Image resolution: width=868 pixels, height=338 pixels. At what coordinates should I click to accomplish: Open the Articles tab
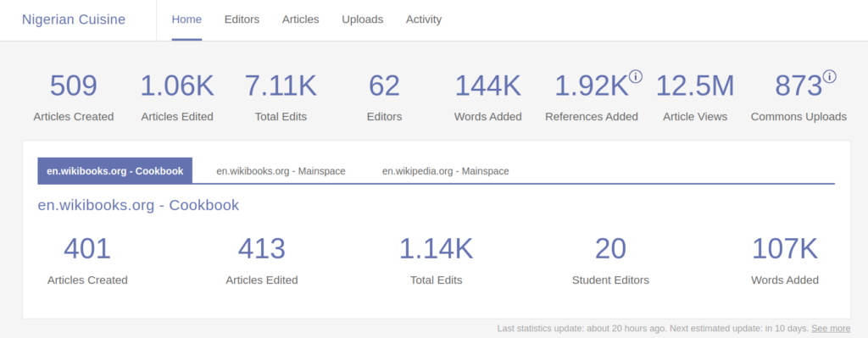[301, 20]
